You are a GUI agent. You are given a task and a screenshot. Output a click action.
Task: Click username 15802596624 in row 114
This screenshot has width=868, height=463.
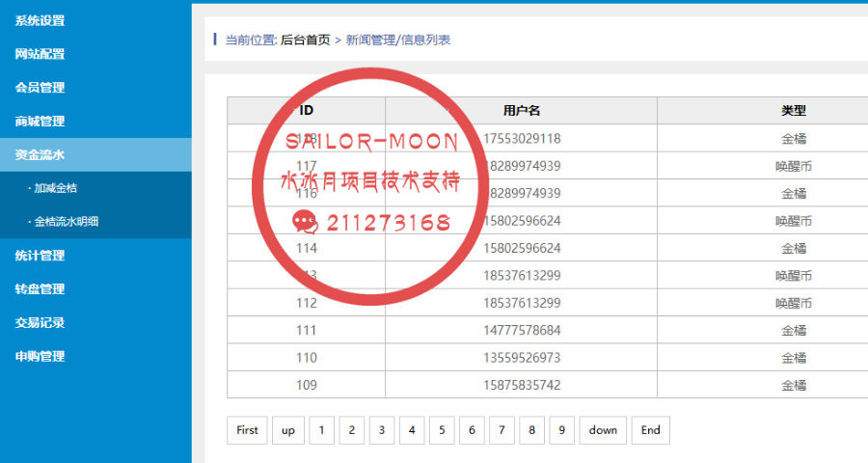(x=522, y=248)
